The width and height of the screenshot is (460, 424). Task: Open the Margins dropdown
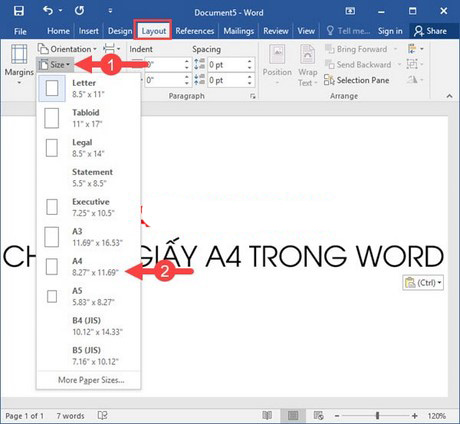click(19, 64)
